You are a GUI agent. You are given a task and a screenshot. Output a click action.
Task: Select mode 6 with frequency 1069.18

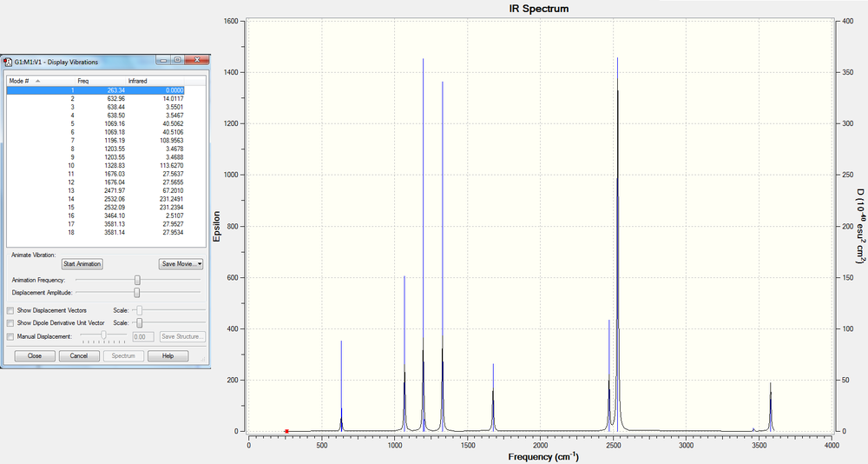[95, 132]
